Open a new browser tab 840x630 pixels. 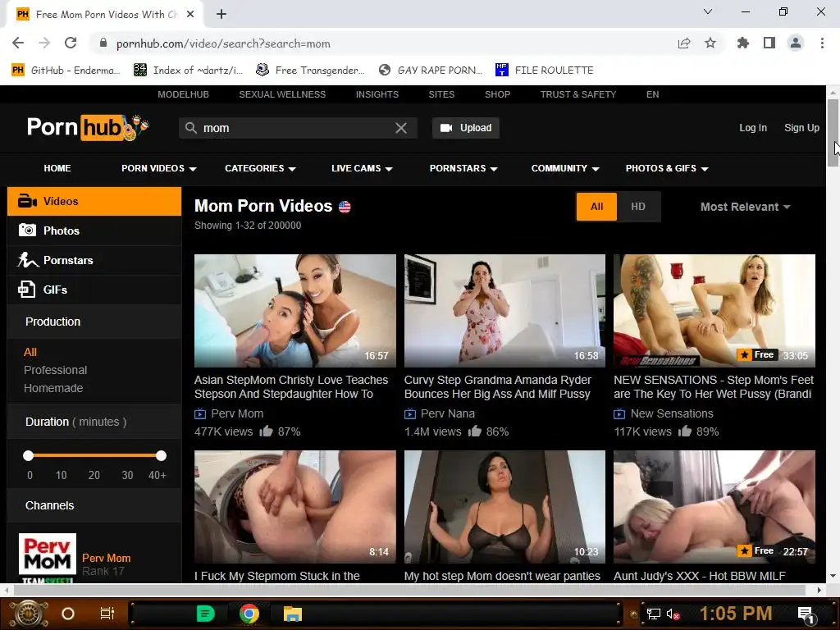tap(221, 15)
